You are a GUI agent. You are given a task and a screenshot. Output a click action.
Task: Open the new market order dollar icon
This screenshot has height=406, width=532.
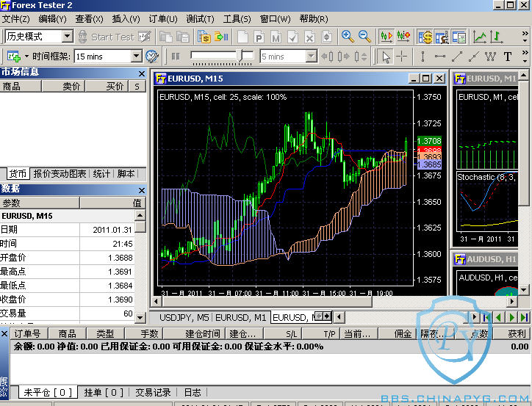[x=204, y=37]
